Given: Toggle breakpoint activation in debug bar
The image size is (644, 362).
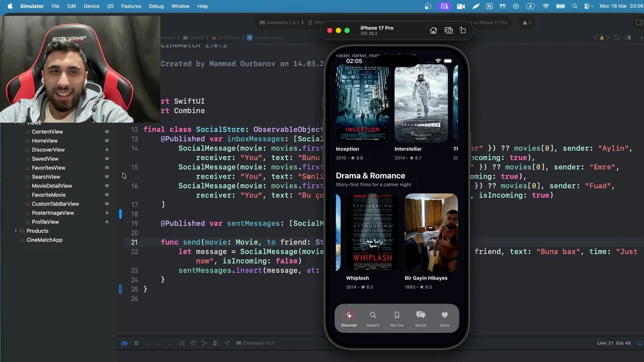Looking at the screenshot, I should pyautogui.click(x=124, y=343).
